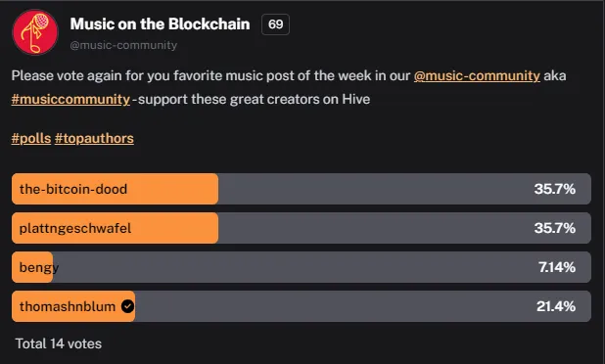Screen dimensions: 605x364
Task: Open the Music on the Blockchain avatar
Action: coord(35,32)
